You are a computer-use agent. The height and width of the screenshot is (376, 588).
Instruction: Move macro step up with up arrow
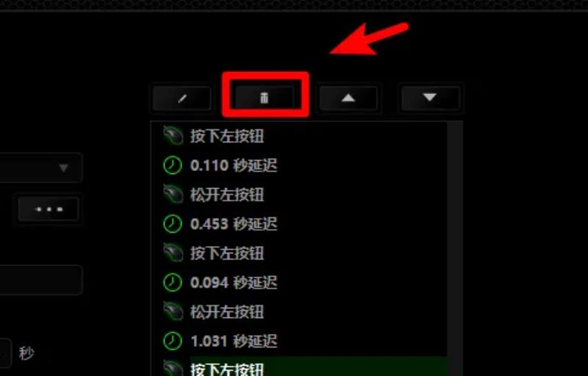click(x=348, y=98)
